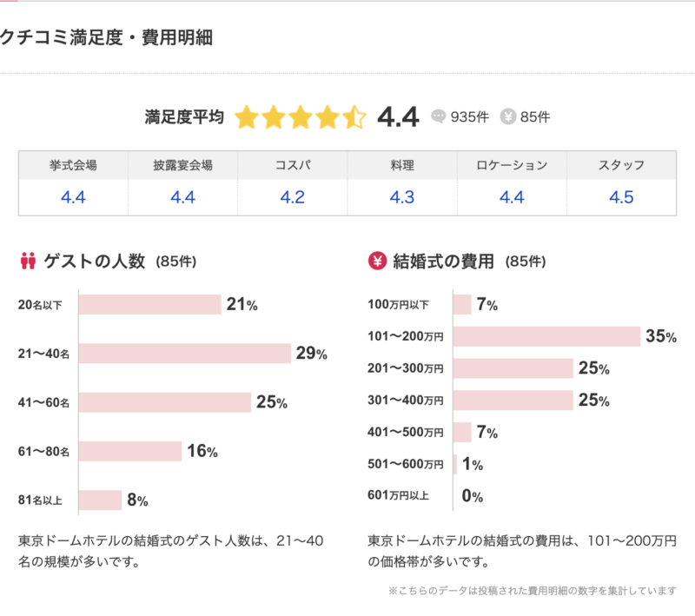The image size is (695, 616).
Task: Click the red yen wedding cost icon
Action: pyautogui.click(x=377, y=261)
